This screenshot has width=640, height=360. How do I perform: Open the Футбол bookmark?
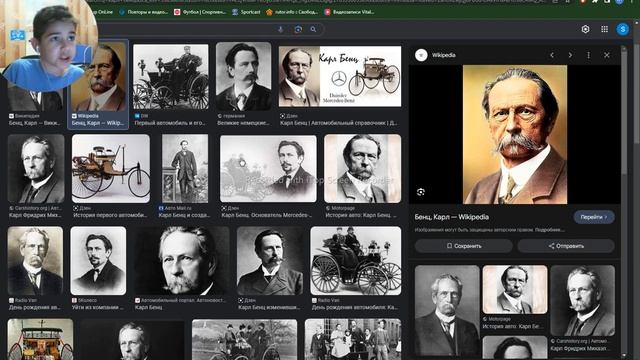click(x=200, y=12)
